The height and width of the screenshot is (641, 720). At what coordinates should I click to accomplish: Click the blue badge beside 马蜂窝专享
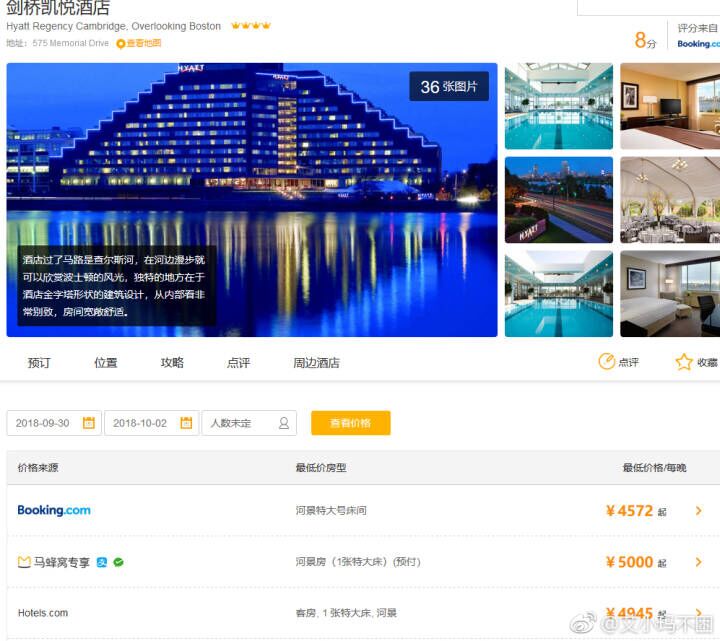tap(101, 562)
